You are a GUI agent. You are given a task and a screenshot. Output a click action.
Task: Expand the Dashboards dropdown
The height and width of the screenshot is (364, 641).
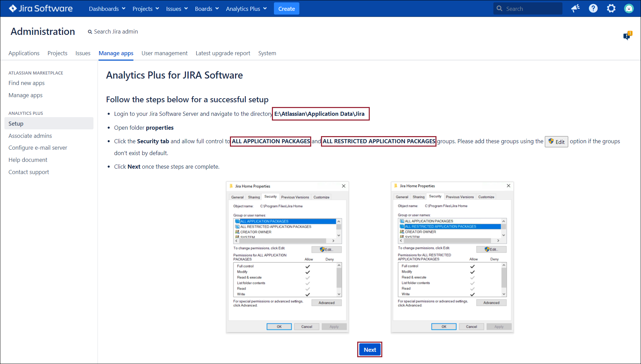[107, 9]
